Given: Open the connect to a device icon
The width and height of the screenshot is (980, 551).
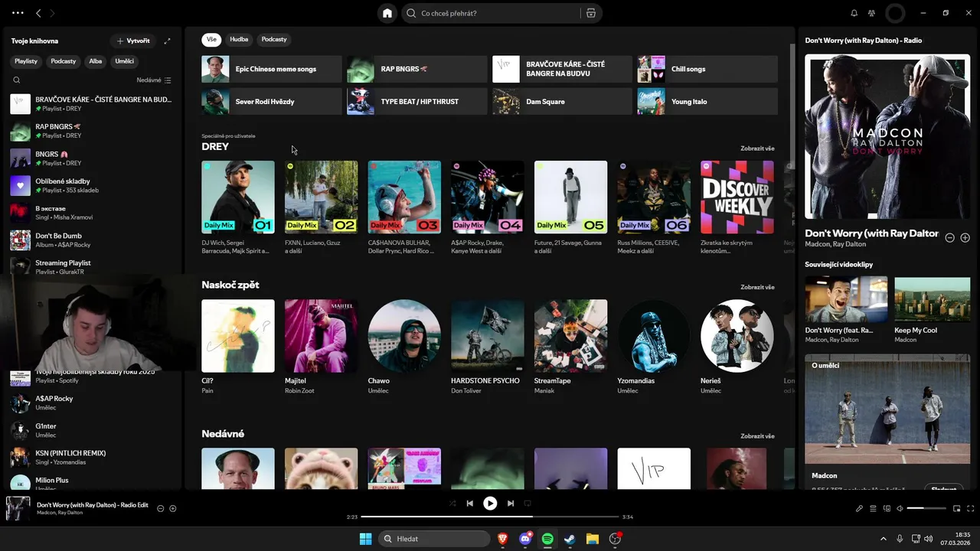Looking at the screenshot, I should click(x=887, y=508).
